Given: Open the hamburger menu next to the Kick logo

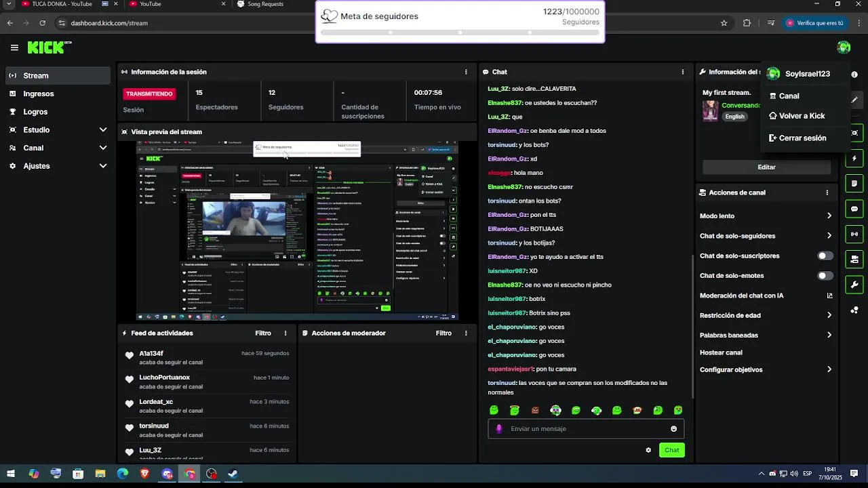Looking at the screenshot, I should coord(14,47).
